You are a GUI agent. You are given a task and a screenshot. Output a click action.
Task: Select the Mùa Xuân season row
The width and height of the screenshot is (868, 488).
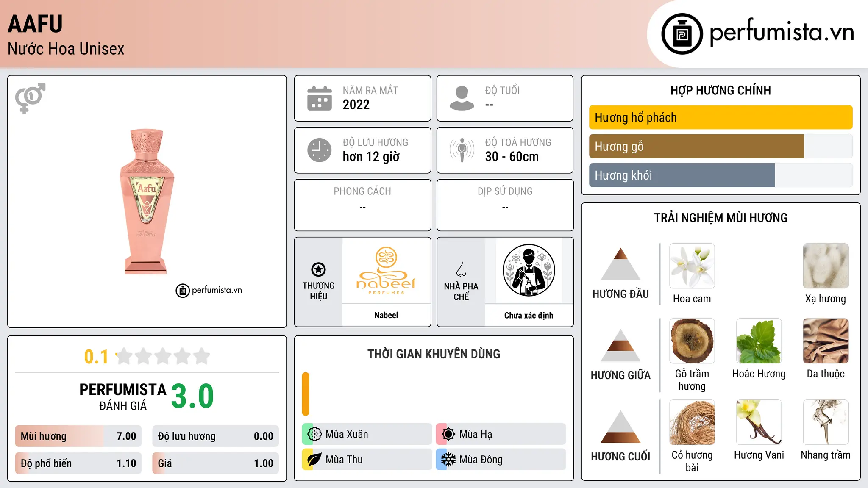[x=367, y=434]
